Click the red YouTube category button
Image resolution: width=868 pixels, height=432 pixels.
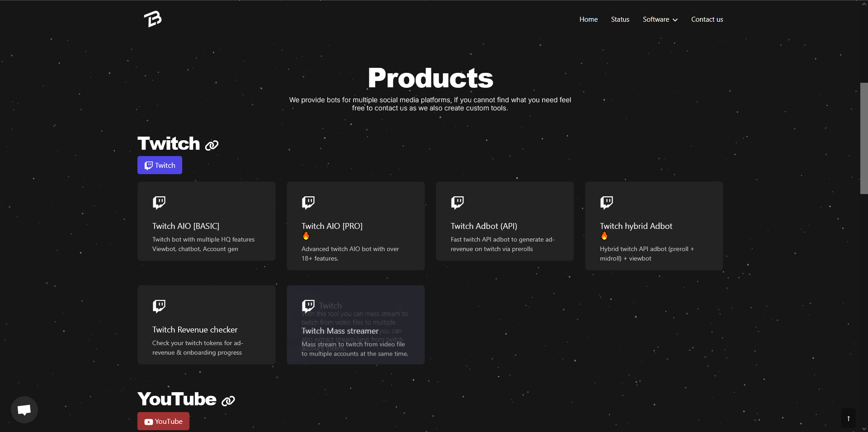[x=163, y=421]
